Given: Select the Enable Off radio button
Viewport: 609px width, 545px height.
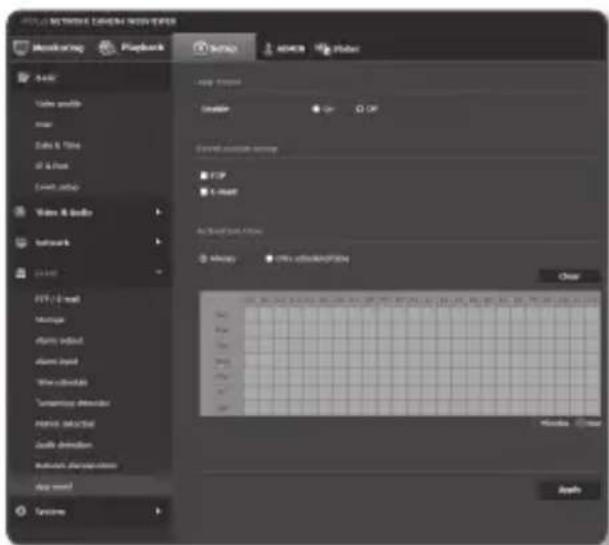Looking at the screenshot, I should pyautogui.click(x=359, y=109).
